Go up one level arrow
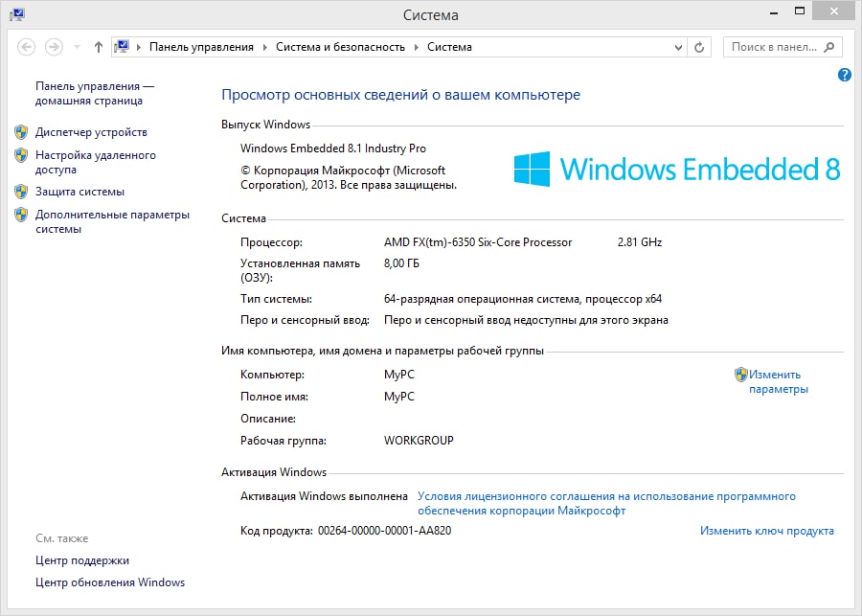The height and width of the screenshot is (616, 862). tap(99, 47)
